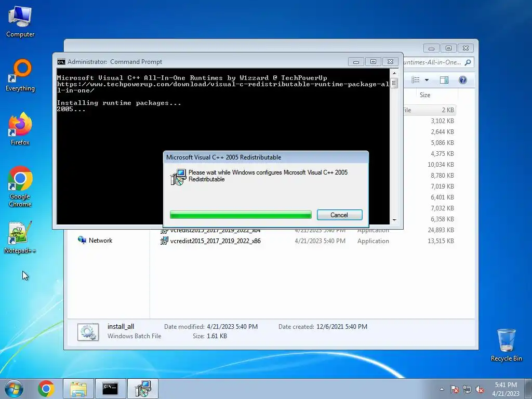Screen dimensions: 532x399
Task: Open Chrome from the taskbar
Action: click(x=46, y=389)
